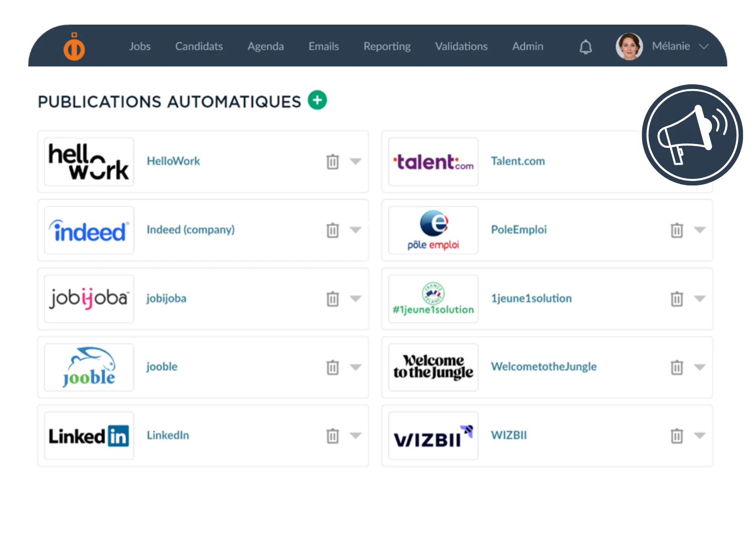Click the Indeed (company) link
The height and width of the screenshot is (536, 756).
click(x=191, y=230)
